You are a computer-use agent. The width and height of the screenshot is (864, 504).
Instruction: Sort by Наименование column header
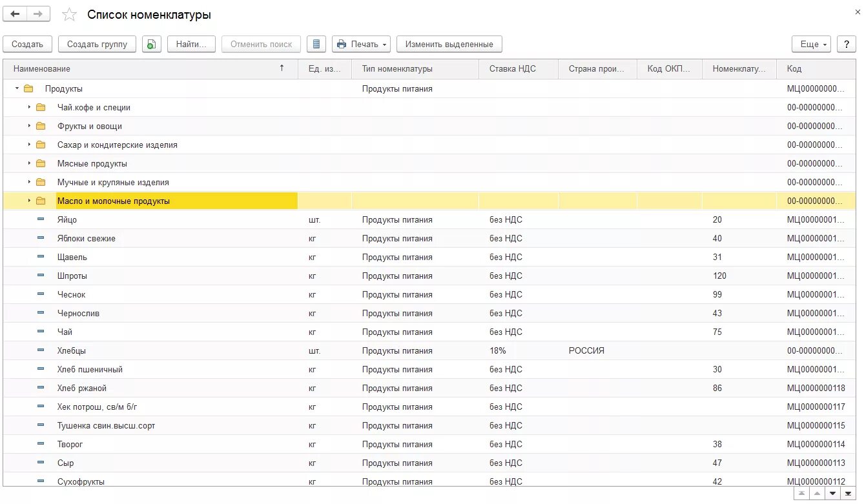pyautogui.click(x=150, y=68)
